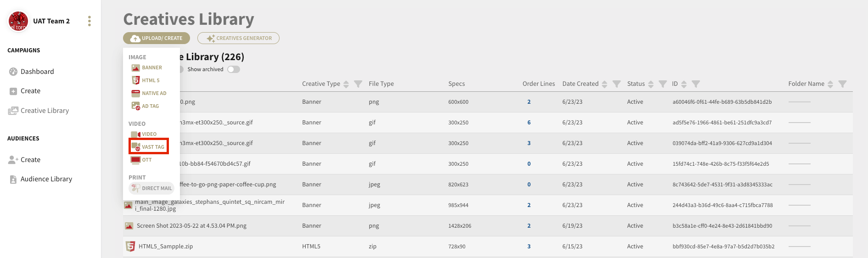This screenshot has width=868, height=258.
Task: Choose HTML 5 creative option
Action: tap(151, 80)
